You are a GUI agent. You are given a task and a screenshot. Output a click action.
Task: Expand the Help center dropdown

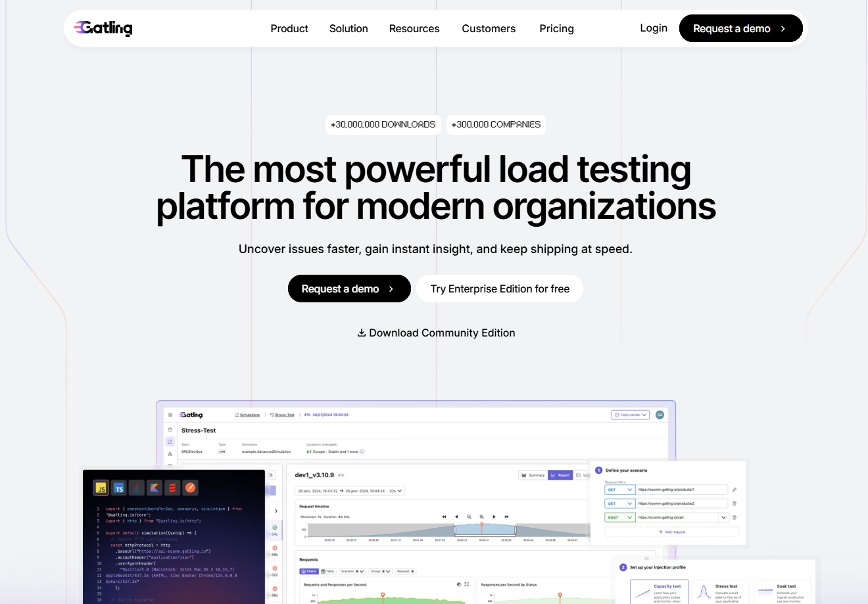click(x=630, y=415)
